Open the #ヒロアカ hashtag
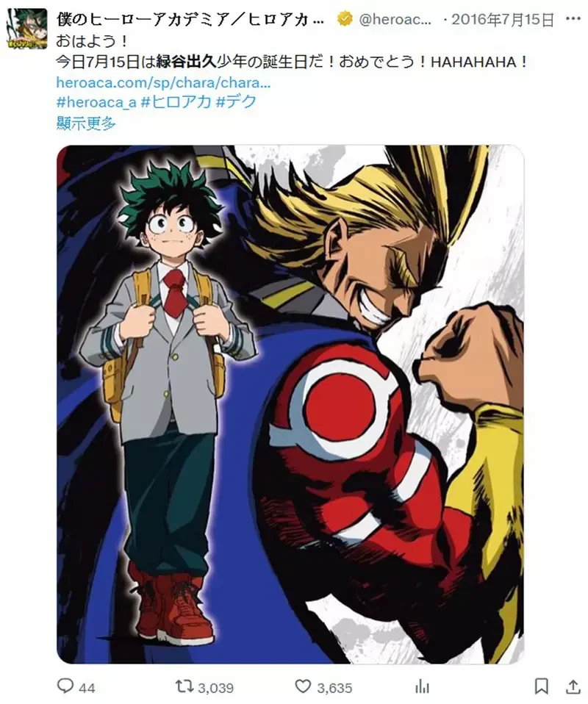The width and height of the screenshot is (588, 704). (x=176, y=102)
